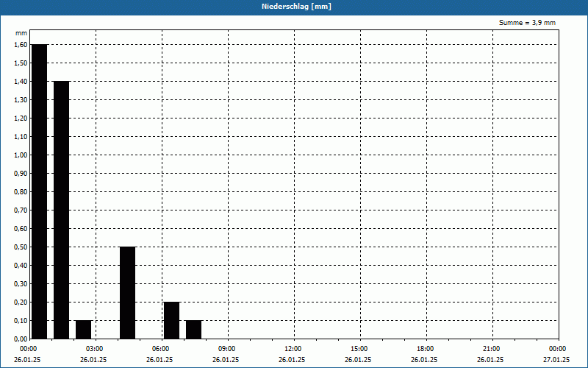Image resolution: width=588 pixels, height=368 pixels.
Task: Click the 1,60 mm precipitation bar
Action: [40, 191]
